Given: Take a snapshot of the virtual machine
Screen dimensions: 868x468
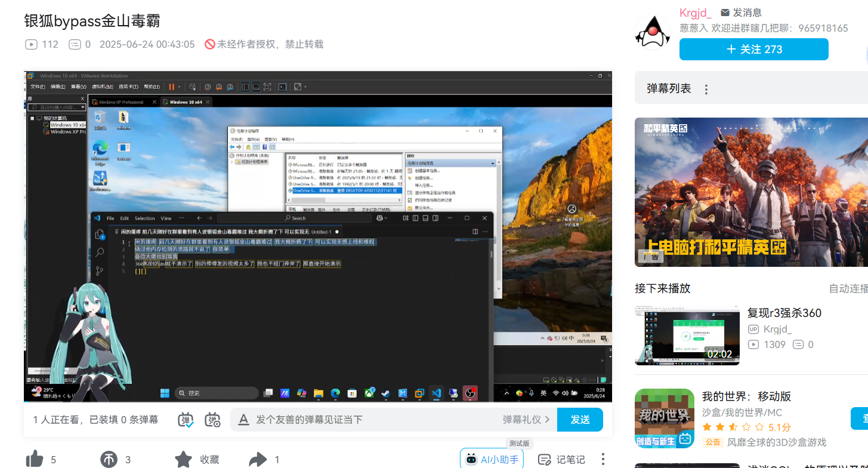Looking at the screenshot, I should pos(208,87).
